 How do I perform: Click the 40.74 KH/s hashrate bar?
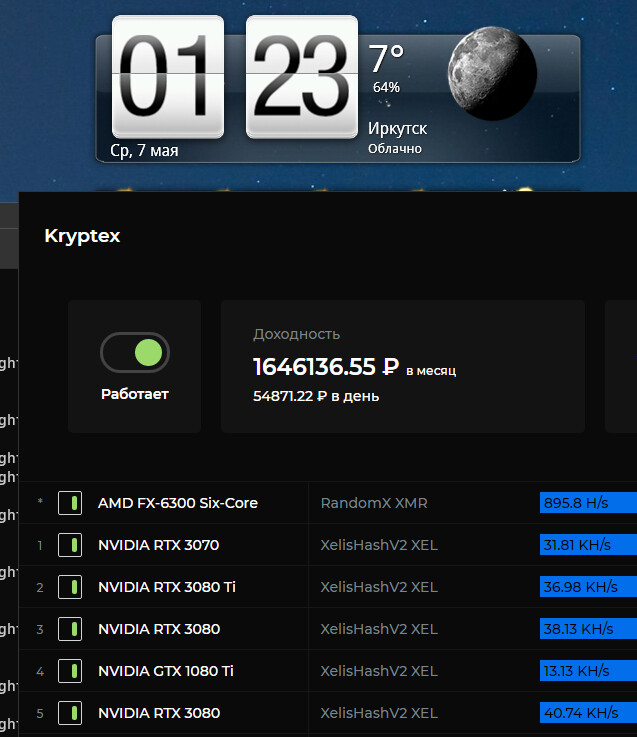[588, 713]
